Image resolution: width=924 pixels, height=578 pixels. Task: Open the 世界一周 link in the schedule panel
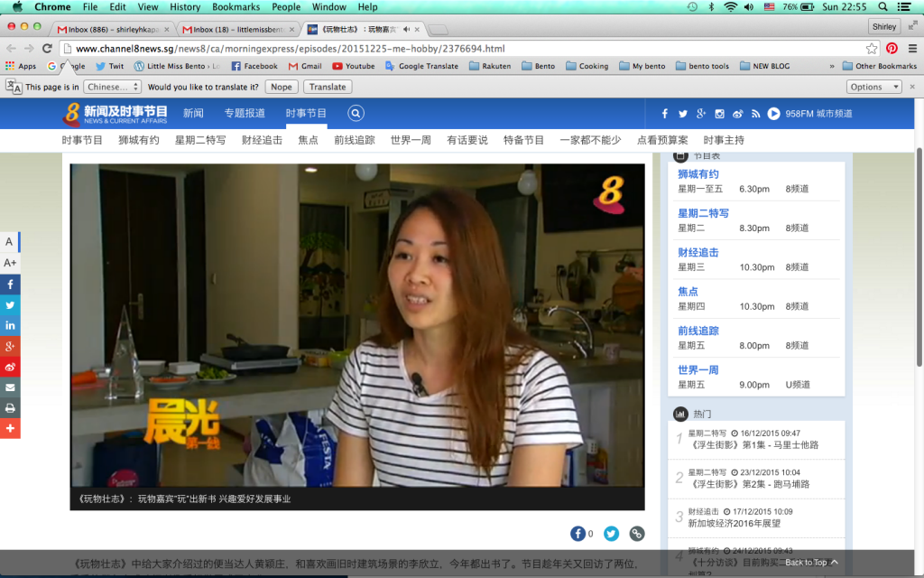698,369
